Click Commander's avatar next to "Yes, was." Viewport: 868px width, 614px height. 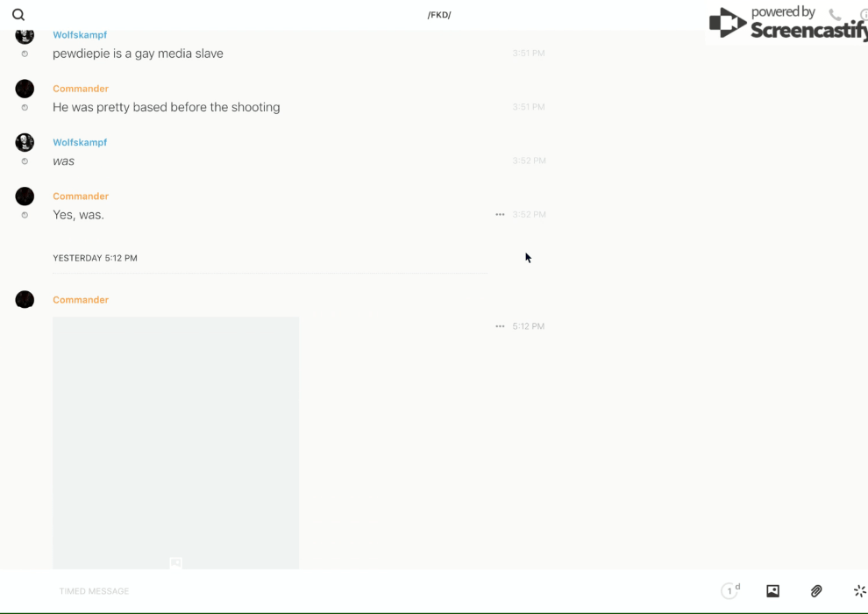pos(25,196)
